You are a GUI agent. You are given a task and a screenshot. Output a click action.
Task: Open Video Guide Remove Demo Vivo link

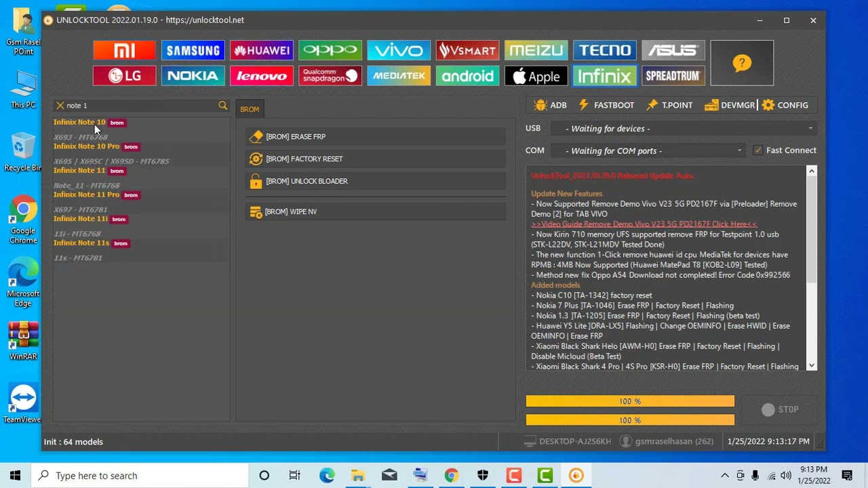644,224
